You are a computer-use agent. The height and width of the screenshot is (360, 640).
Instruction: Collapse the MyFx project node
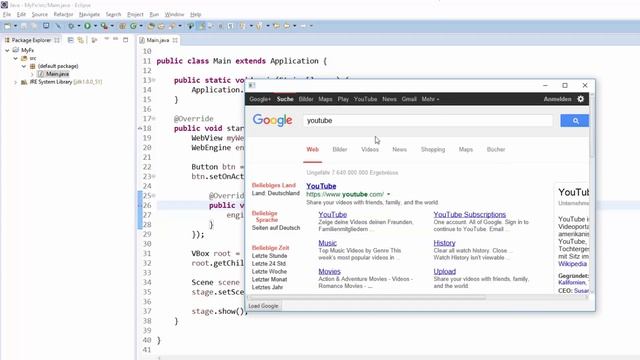point(7,50)
